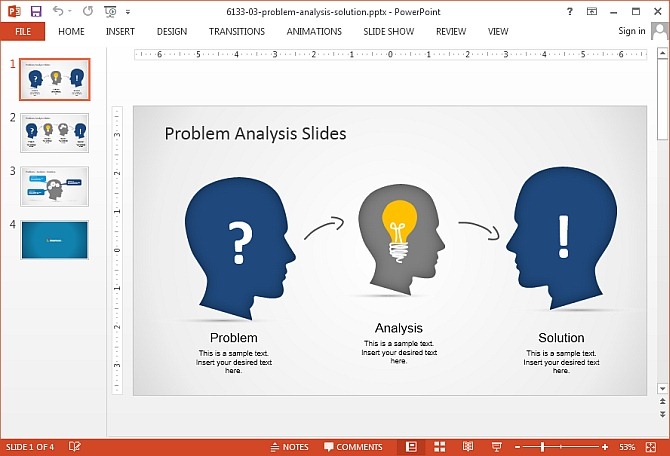Click the vertical scrollbar up arrow

pos(662,53)
